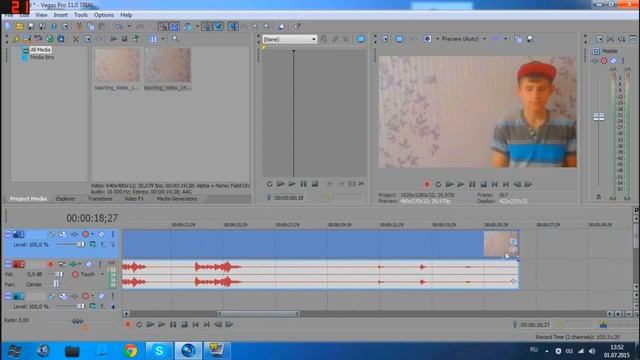Open Track Motion on the third track
The width and height of the screenshot is (640, 360).
click(63, 296)
